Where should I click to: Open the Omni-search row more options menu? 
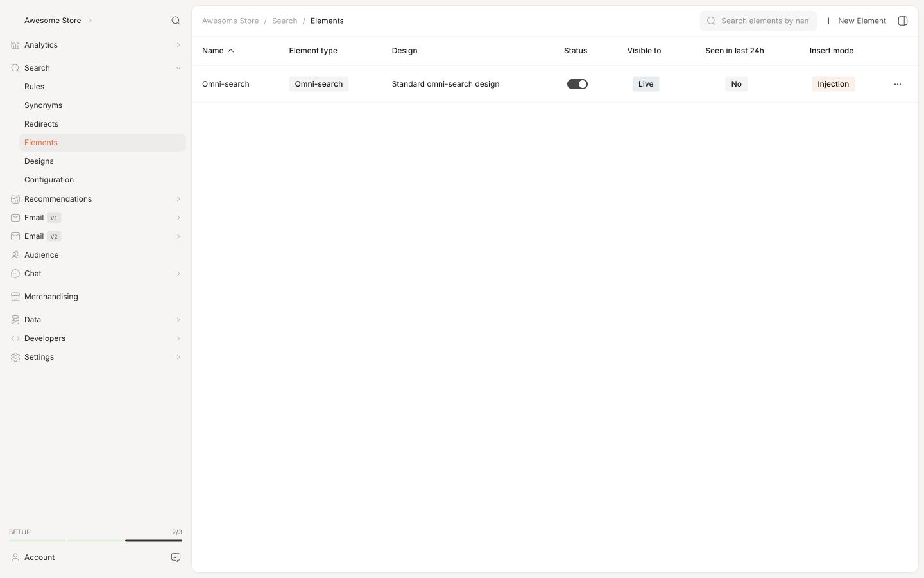[x=898, y=84]
